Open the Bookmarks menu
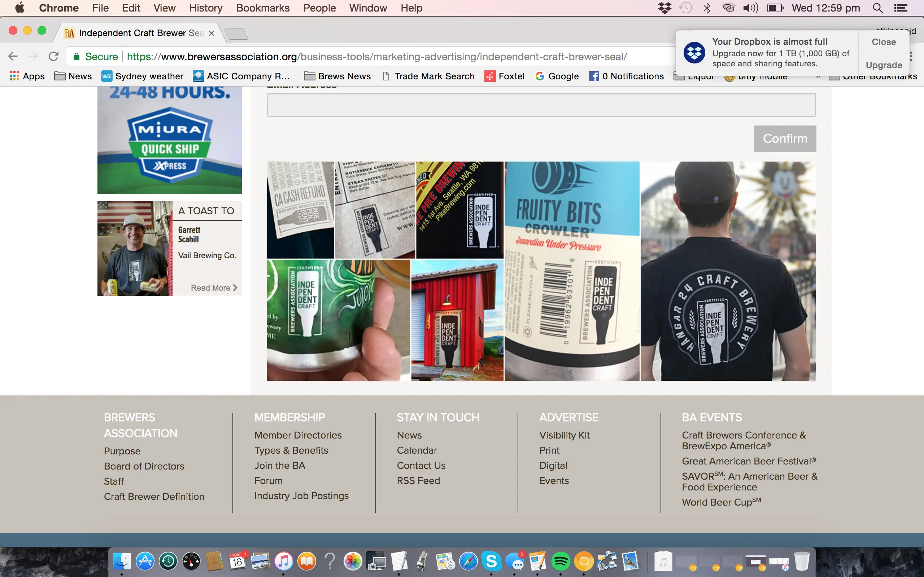Screen dimensions: 924x577 (x=262, y=8)
